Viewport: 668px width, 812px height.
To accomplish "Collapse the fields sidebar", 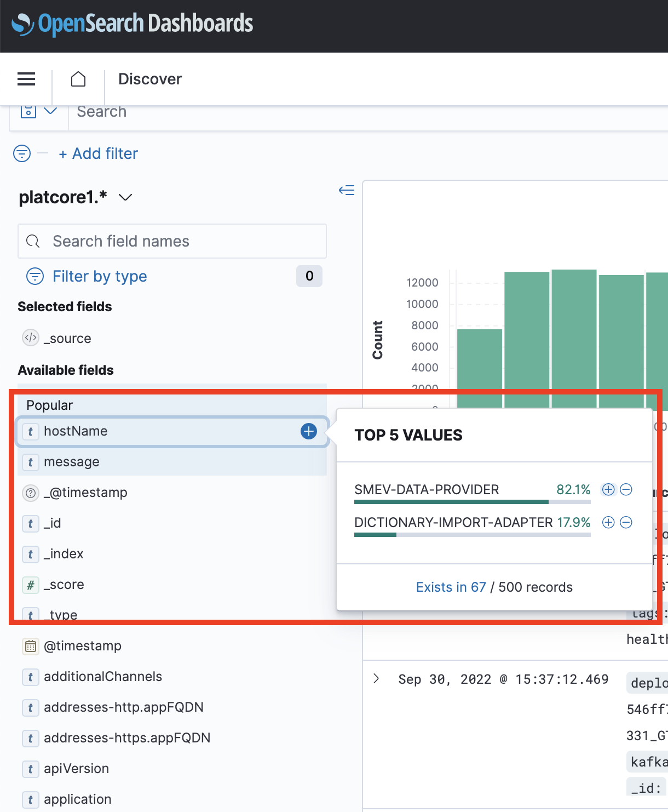I will (347, 190).
